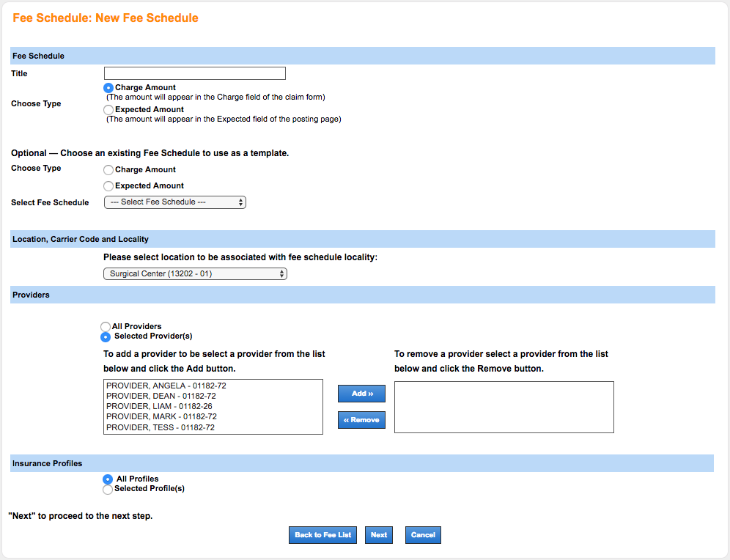Choose Selected Profile(s) for insurance profiles

coord(108,489)
